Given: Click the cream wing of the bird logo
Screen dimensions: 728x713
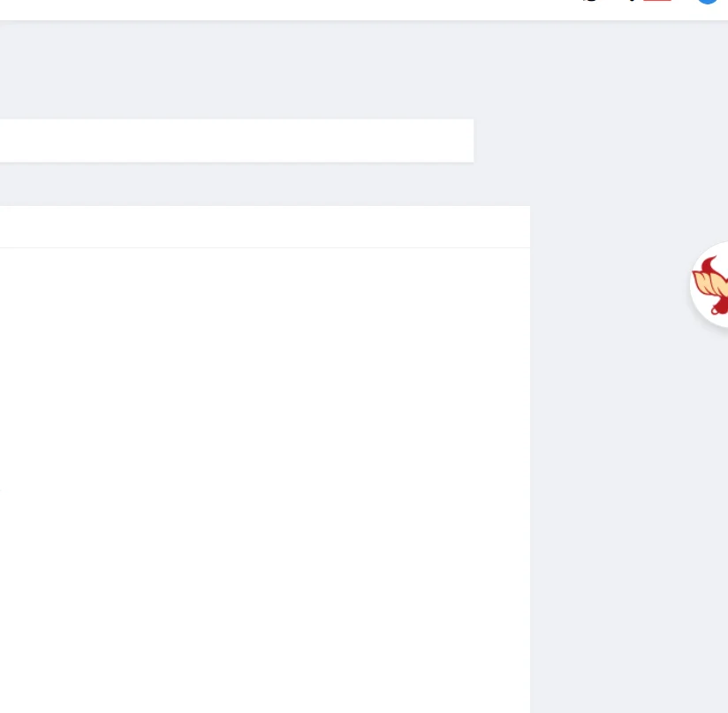Looking at the screenshot, I should coord(708,283).
